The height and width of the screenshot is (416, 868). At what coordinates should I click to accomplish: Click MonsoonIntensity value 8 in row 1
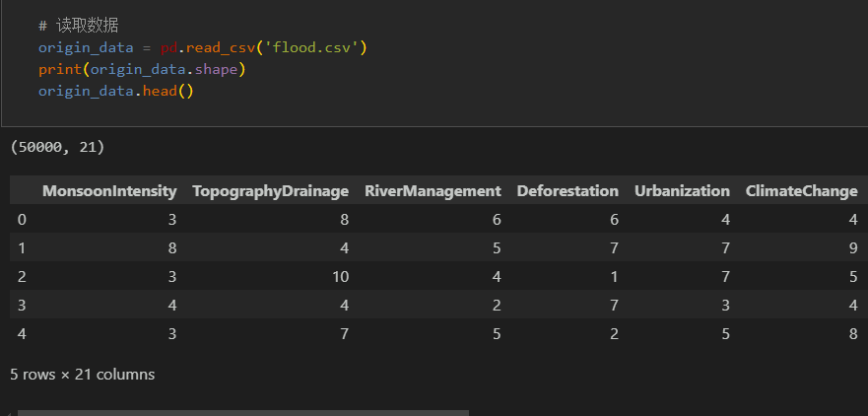coord(172,248)
